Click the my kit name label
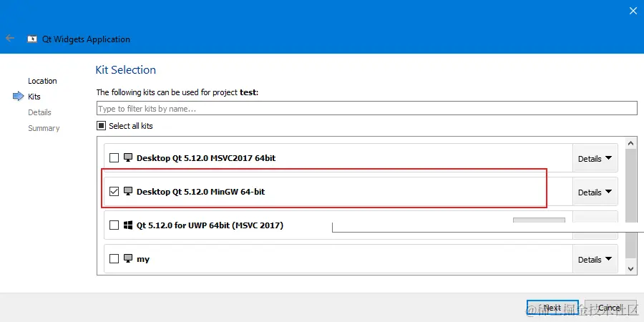Screen dimensions: 644x322 (143, 259)
